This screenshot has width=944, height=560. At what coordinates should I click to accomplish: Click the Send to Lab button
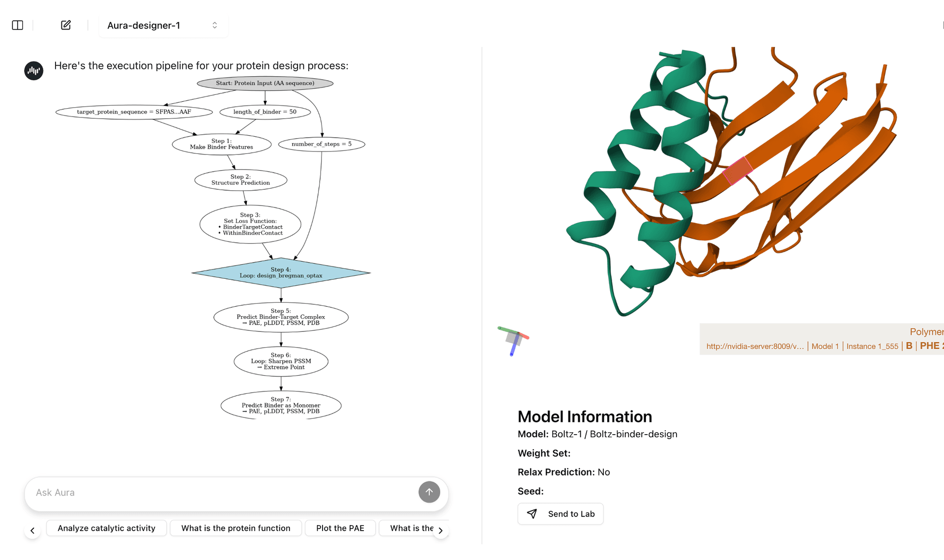560,514
